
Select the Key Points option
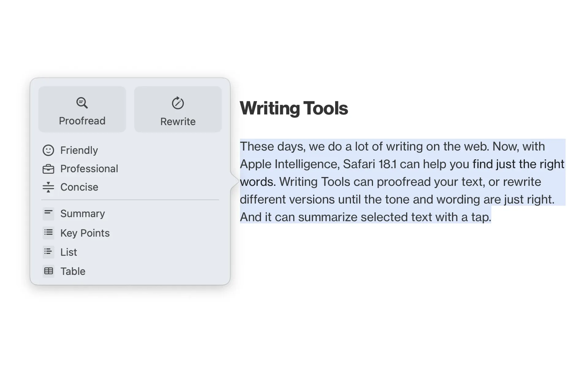pos(85,232)
